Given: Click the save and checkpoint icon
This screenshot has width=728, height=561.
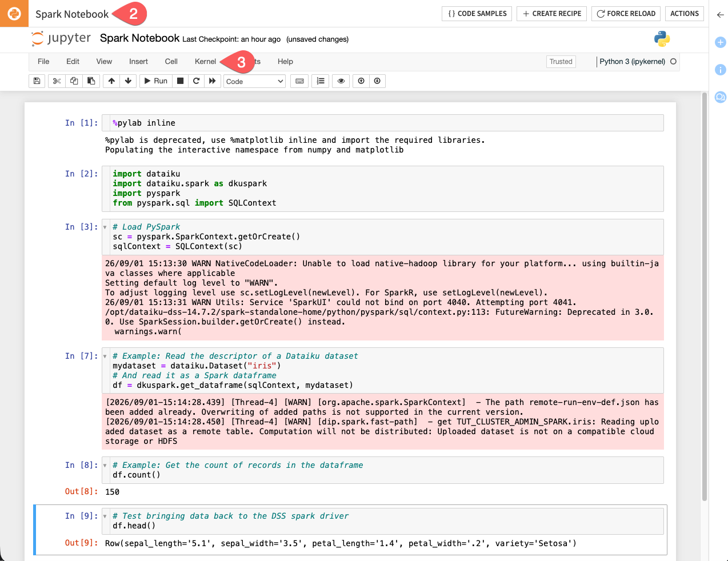Looking at the screenshot, I should click(x=37, y=81).
